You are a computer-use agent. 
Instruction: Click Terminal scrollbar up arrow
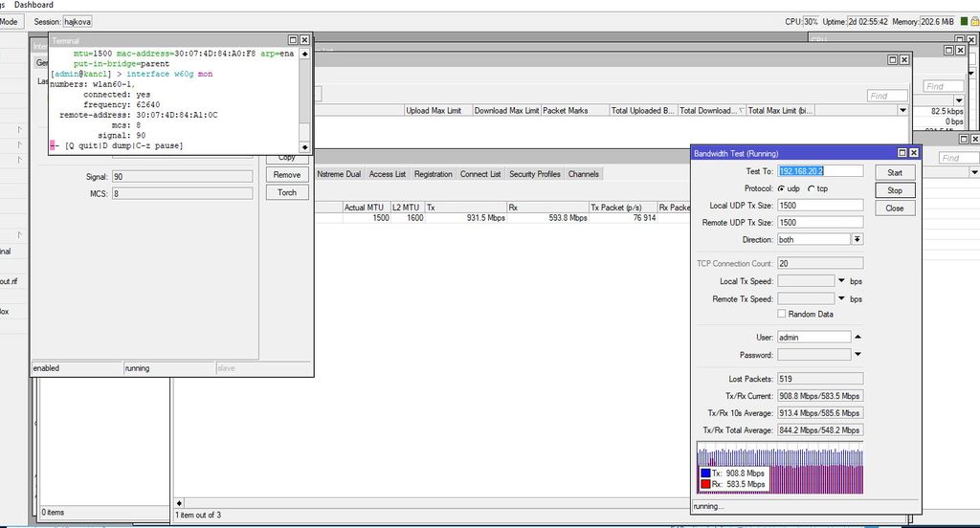coord(305,55)
